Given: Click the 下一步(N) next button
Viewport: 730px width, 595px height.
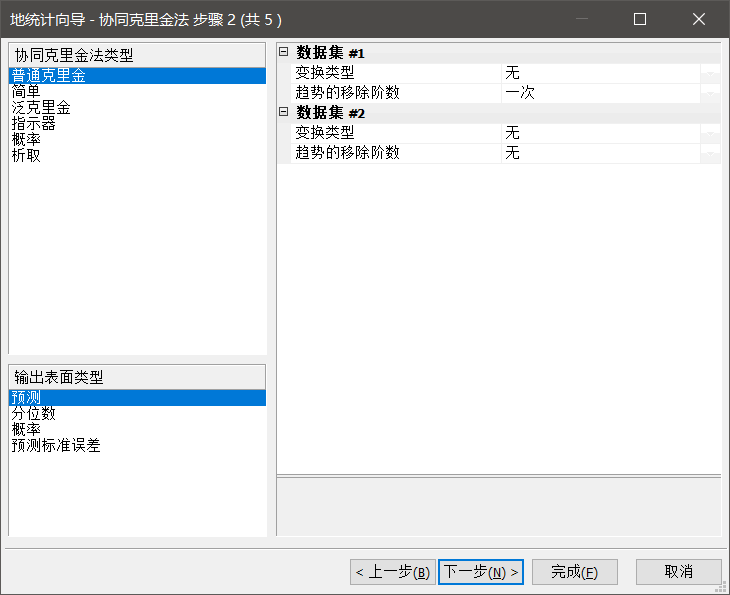Looking at the screenshot, I should point(481,572).
